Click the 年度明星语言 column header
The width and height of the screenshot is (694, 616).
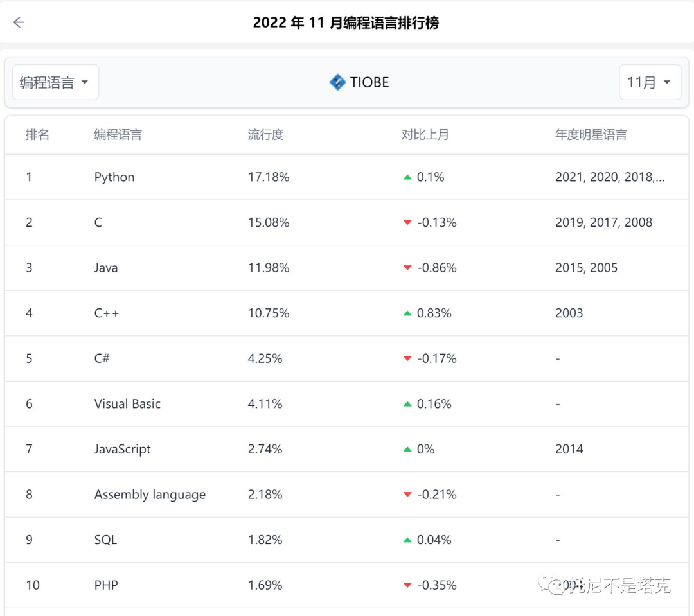(591, 134)
